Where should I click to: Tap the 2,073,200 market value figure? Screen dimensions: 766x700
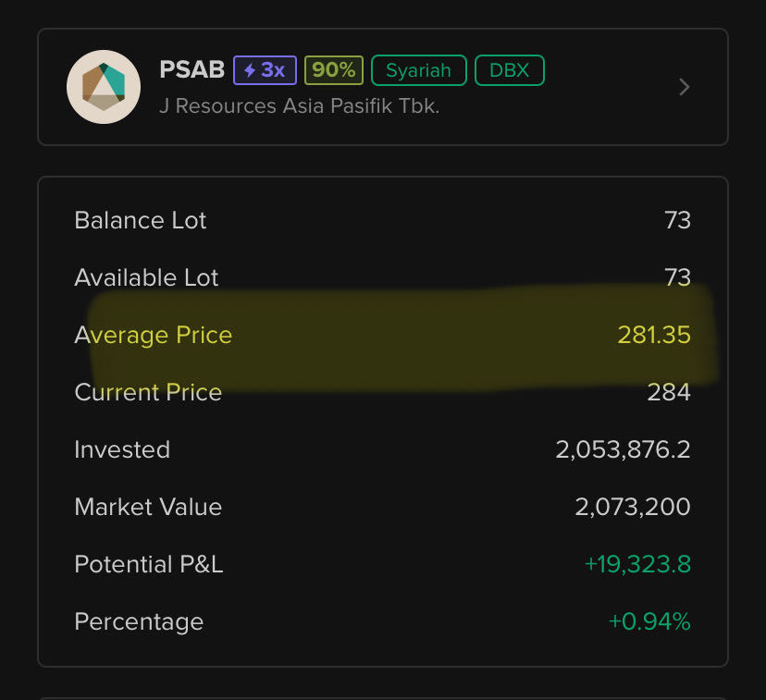coord(633,507)
